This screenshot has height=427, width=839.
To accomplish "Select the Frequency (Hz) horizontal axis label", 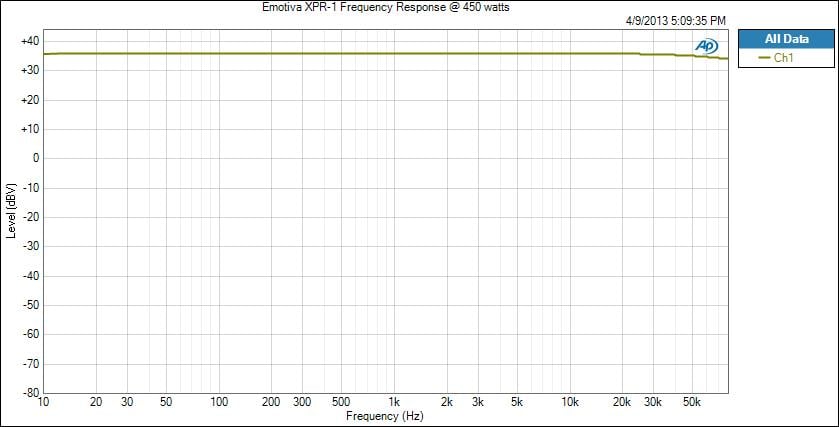I will click(385, 414).
